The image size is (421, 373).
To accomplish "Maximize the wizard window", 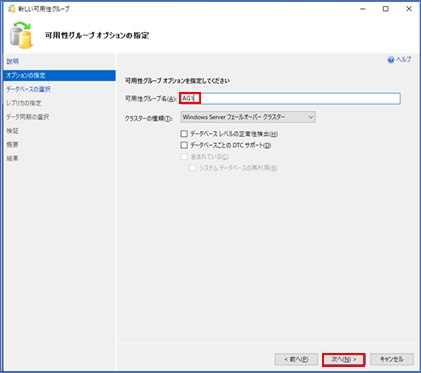I will (x=386, y=9).
